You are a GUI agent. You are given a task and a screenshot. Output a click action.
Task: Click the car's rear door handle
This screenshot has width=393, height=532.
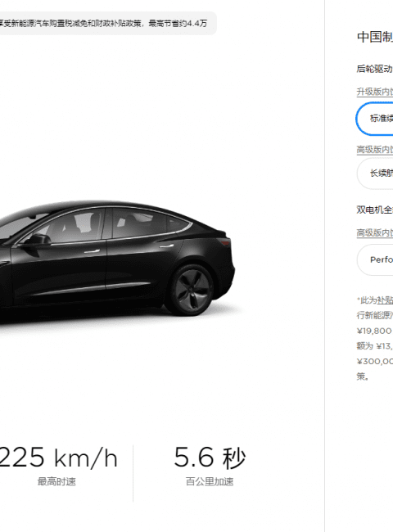[x=166, y=246]
